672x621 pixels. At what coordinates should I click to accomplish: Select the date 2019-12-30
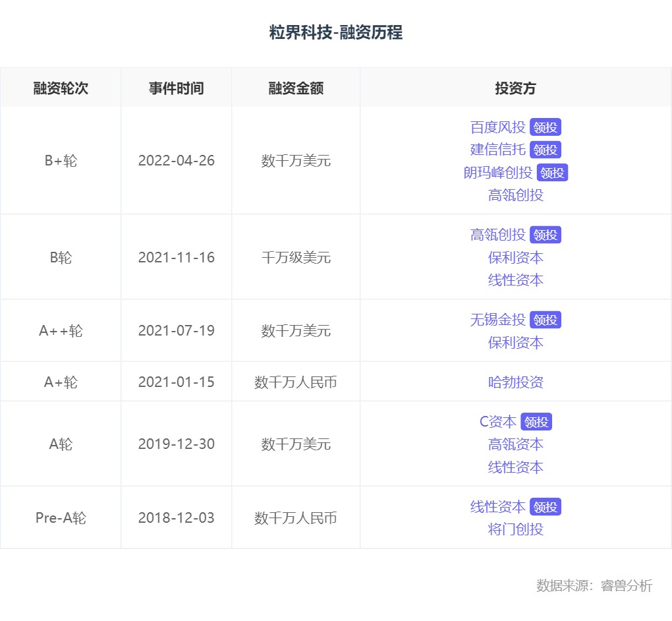click(x=176, y=444)
